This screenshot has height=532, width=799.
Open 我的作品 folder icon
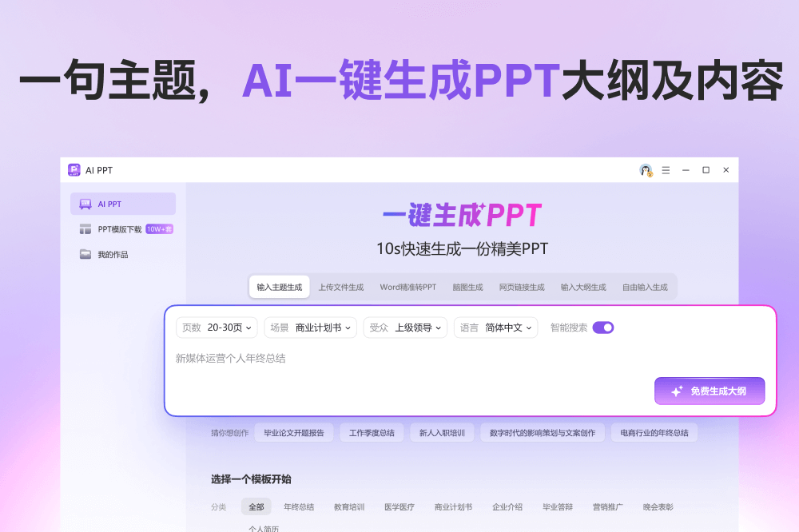point(85,255)
